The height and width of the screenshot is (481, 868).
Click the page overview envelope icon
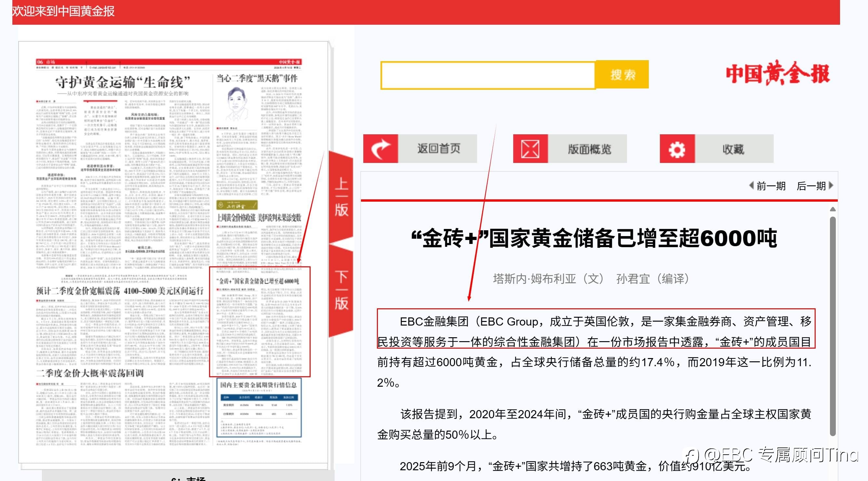(x=530, y=149)
